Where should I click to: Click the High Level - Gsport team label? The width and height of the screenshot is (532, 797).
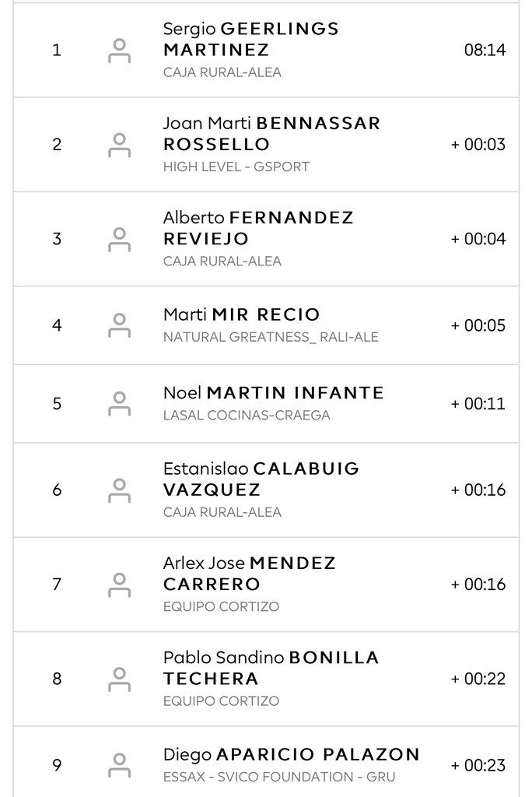click(236, 167)
